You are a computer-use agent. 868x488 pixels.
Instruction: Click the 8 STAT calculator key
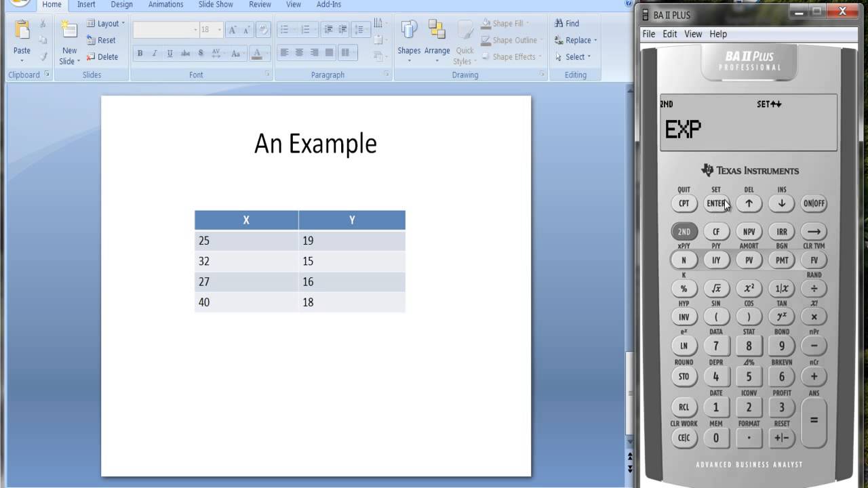point(749,346)
